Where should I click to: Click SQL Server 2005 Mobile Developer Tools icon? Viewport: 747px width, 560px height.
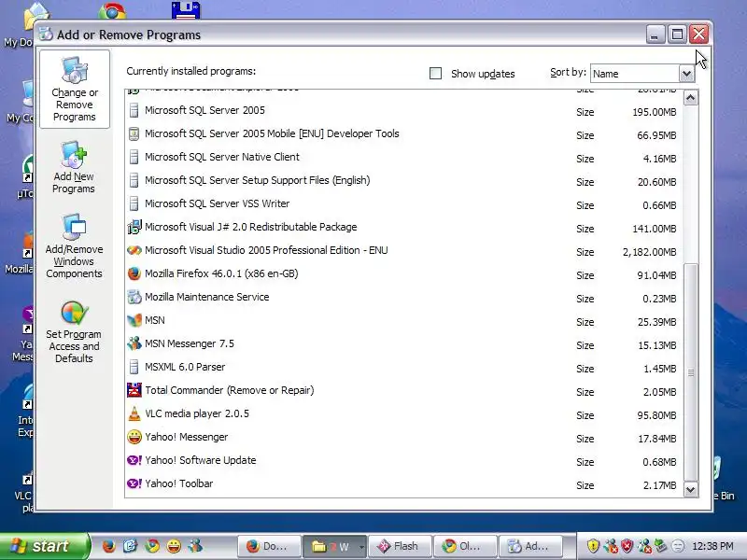pyautogui.click(x=134, y=133)
